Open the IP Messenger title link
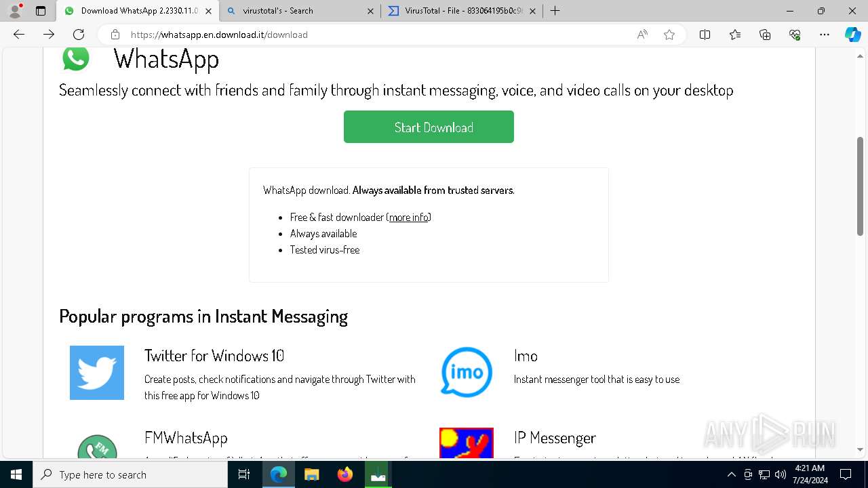Image resolution: width=868 pixels, height=488 pixels. pos(555,438)
